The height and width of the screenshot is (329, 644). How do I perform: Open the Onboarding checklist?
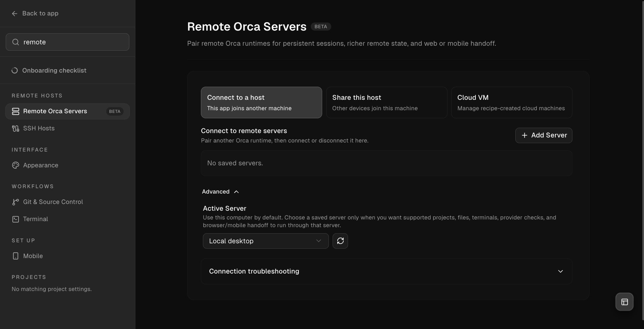68,71
